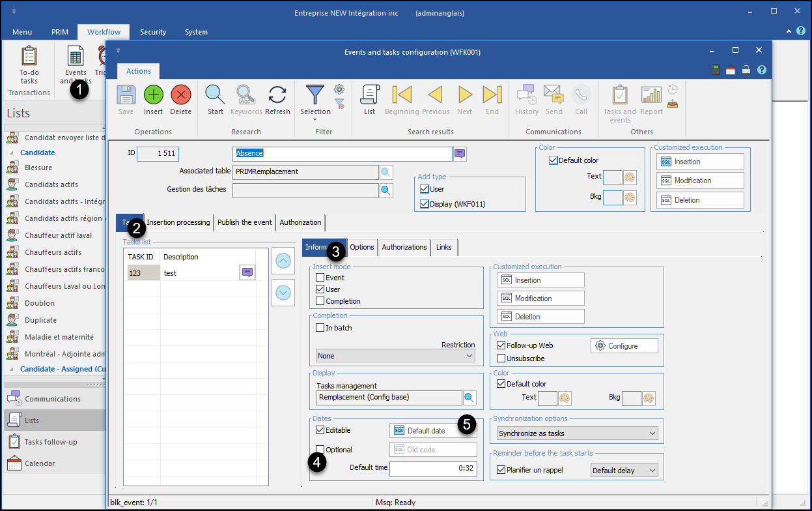Screen dimensions: 812x511
Task: Click the Configure web button
Action: (624, 346)
